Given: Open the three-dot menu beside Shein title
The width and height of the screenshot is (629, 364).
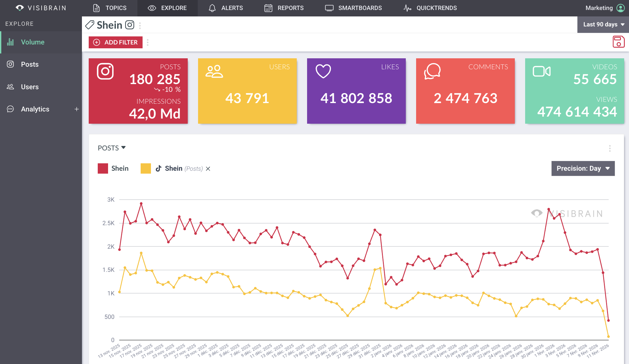Looking at the screenshot, I should [140, 25].
